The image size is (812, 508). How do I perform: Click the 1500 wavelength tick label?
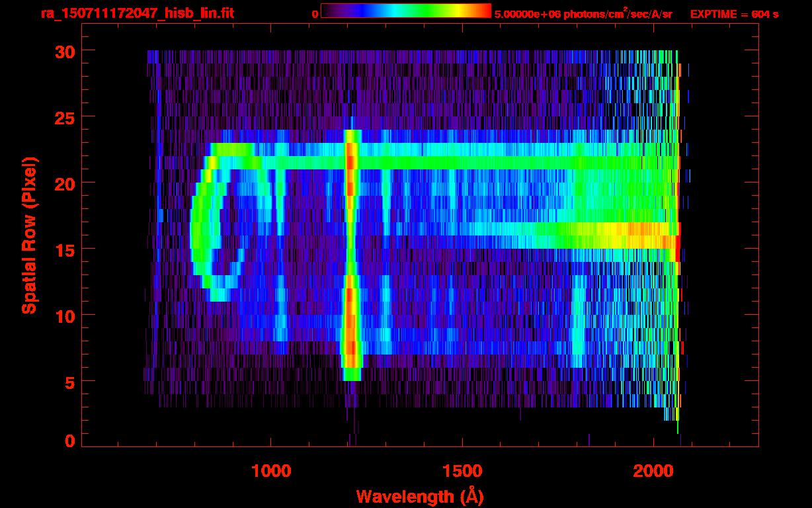pos(462,471)
